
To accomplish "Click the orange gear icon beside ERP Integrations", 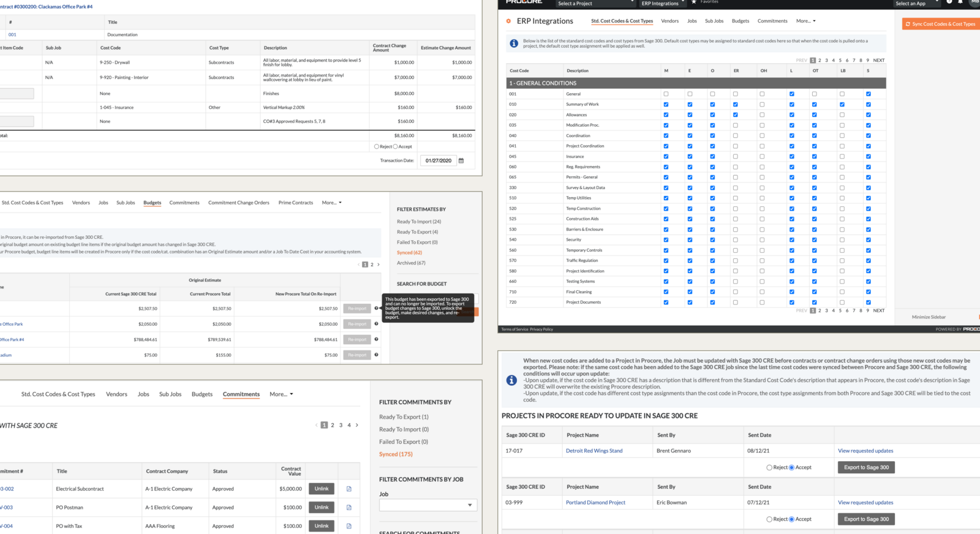I will click(x=508, y=21).
